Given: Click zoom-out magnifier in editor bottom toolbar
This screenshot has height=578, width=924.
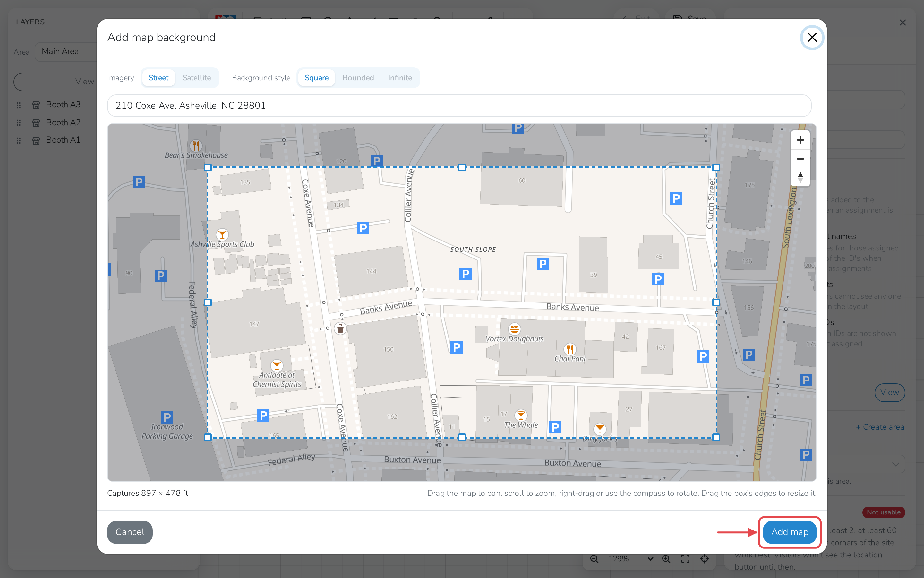Looking at the screenshot, I should [594, 559].
